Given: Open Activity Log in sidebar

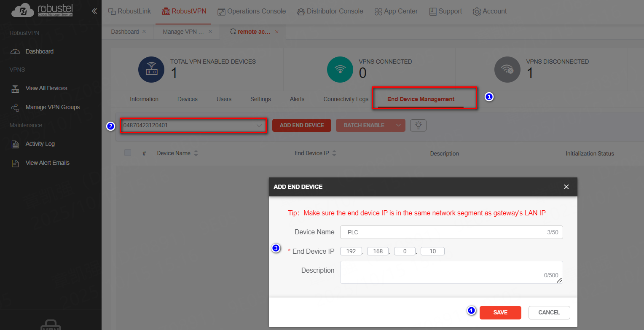Looking at the screenshot, I should click(x=40, y=144).
